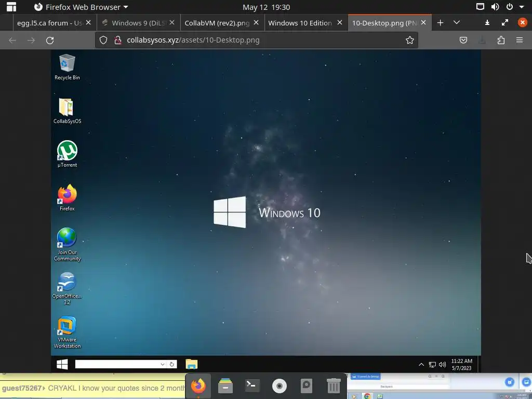Go forward with the forward arrow
The height and width of the screenshot is (399, 532).
tap(31, 41)
